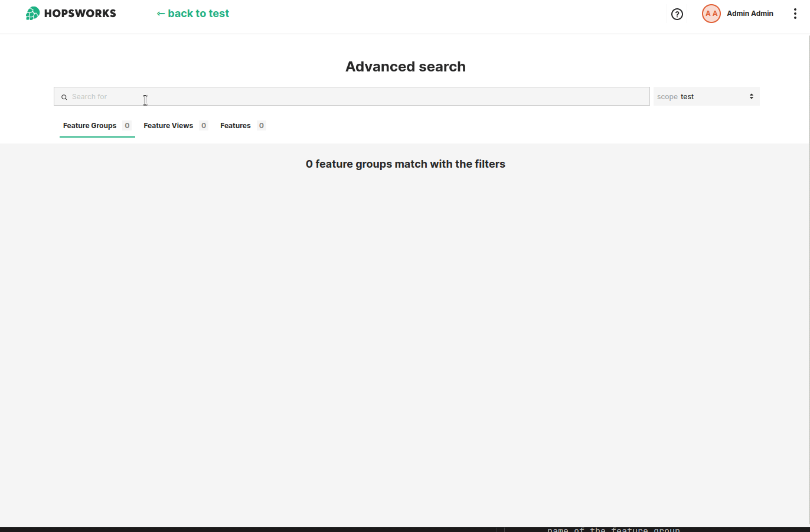
Task: Click the magnifier icon in the search bar
Action: tap(64, 96)
